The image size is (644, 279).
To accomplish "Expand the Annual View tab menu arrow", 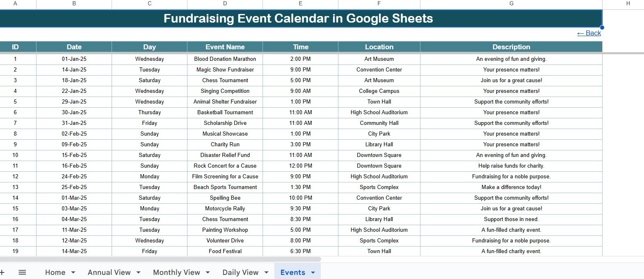I will click(x=139, y=272).
